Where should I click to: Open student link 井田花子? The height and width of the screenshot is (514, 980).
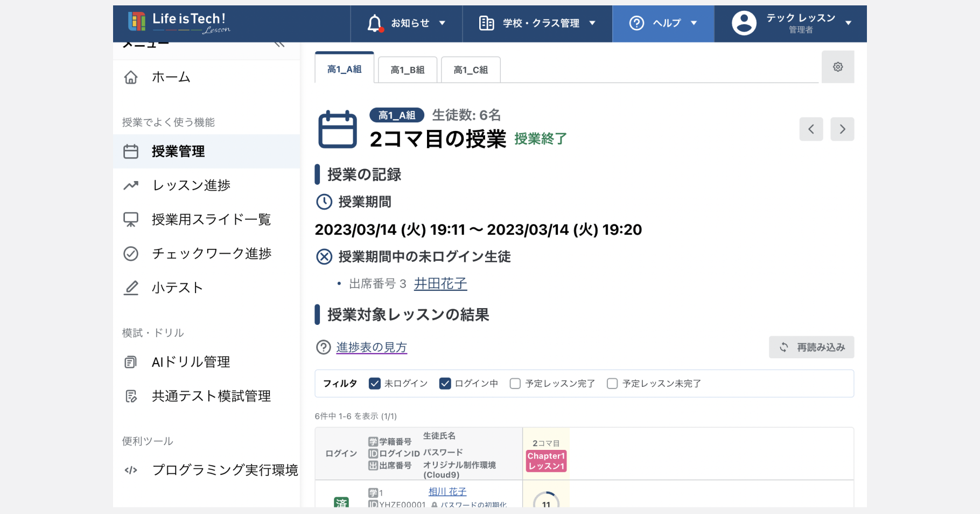[x=440, y=284]
